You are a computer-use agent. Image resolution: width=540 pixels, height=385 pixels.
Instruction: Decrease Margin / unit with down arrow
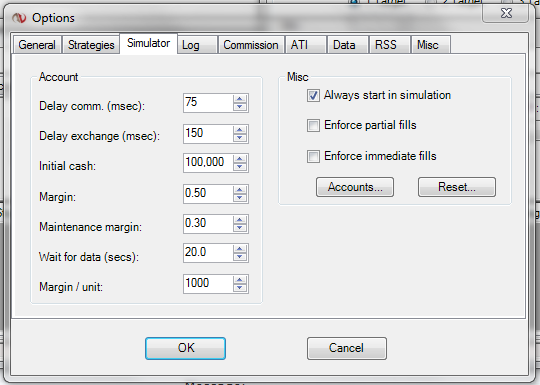pyautogui.click(x=240, y=288)
